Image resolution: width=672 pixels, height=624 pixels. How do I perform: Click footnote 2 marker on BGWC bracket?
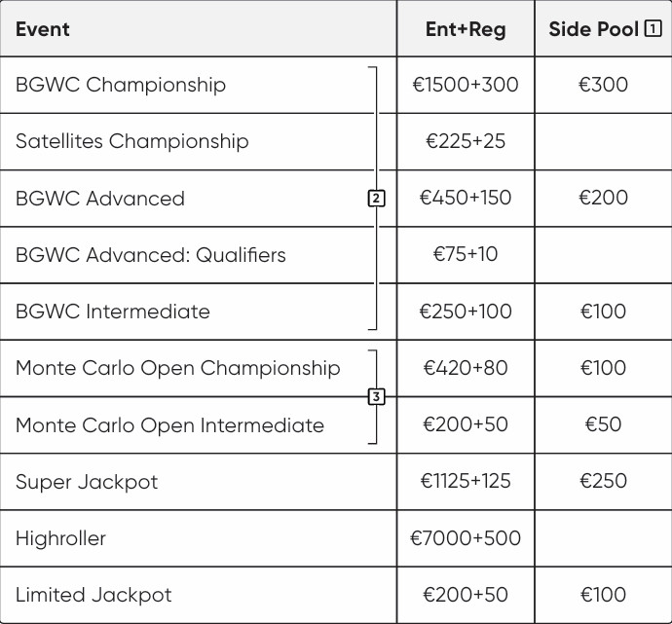376,199
